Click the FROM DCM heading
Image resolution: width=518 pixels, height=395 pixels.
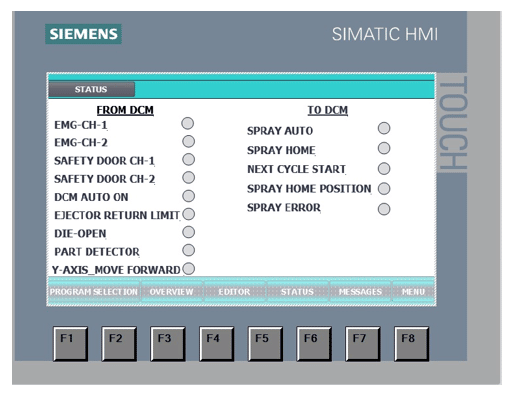[125, 110]
